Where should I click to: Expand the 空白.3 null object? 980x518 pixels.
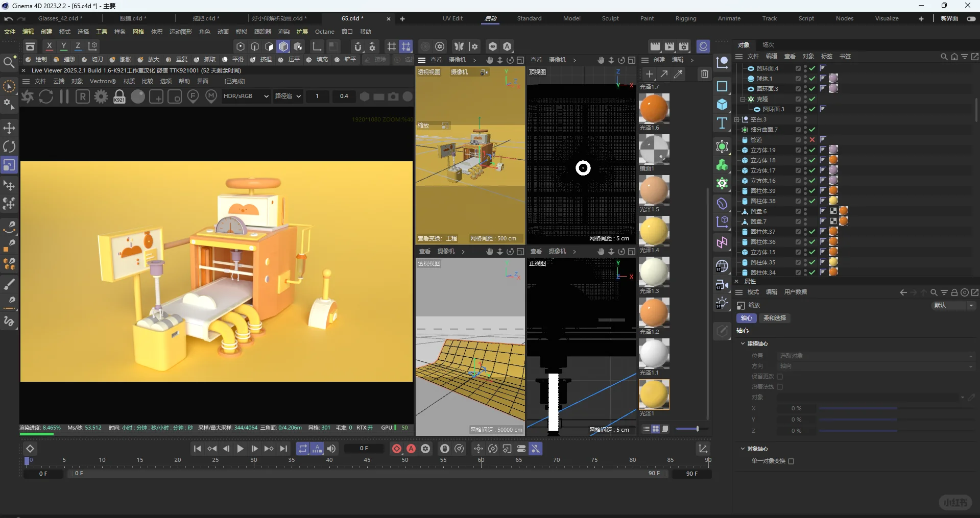737,119
